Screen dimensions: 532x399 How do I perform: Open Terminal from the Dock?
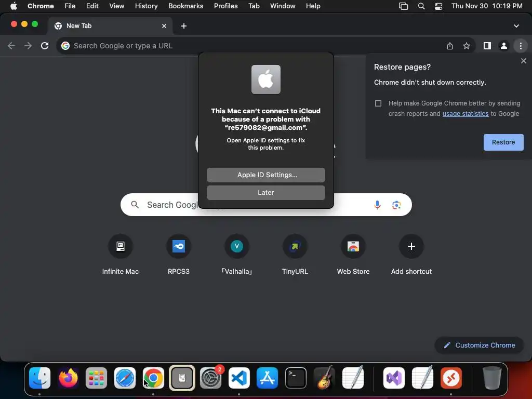(x=296, y=378)
